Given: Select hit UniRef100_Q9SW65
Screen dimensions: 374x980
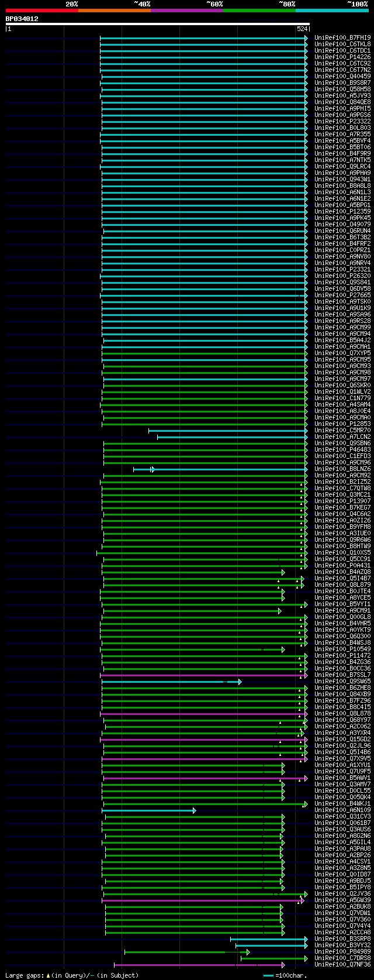Looking at the screenshot, I should click(x=342, y=681).
